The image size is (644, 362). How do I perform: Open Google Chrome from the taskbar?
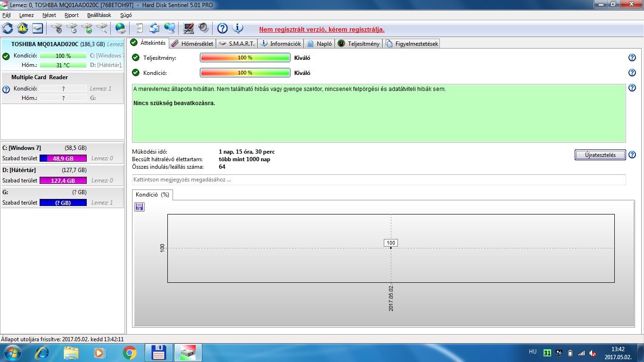tap(130, 353)
